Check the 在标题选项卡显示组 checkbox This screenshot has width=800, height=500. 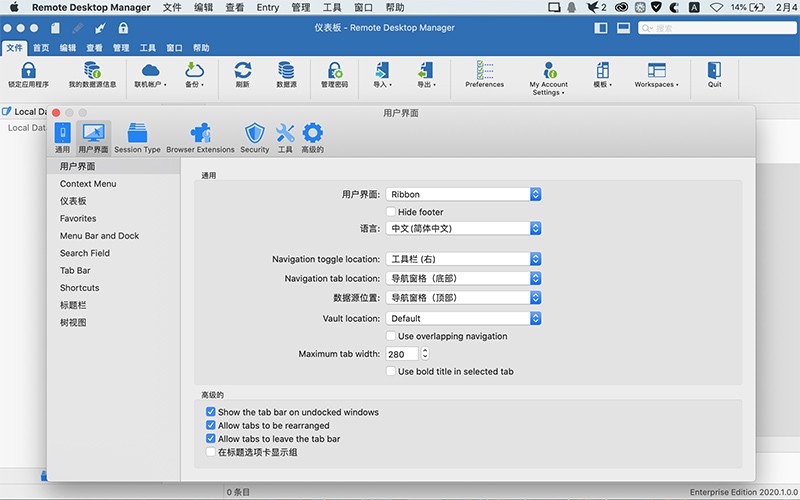tap(211, 452)
